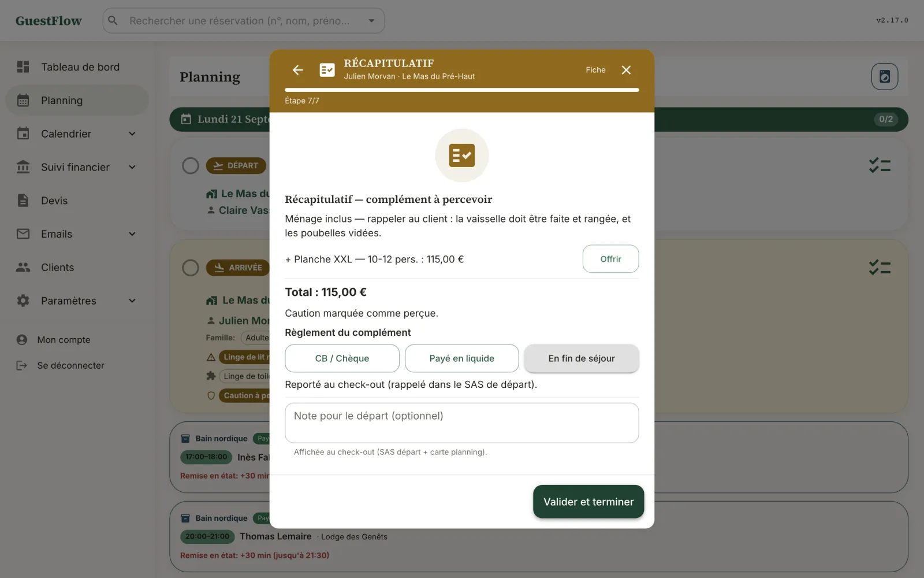Open the Arrivée card checklist icon
Viewport: 924px width, 578px height.
pos(880,268)
